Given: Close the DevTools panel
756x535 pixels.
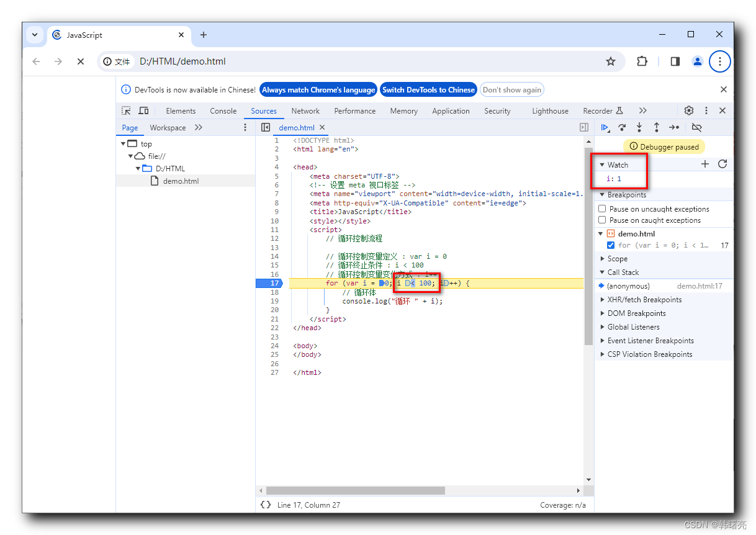Looking at the screenshot, I should (722, 110).
